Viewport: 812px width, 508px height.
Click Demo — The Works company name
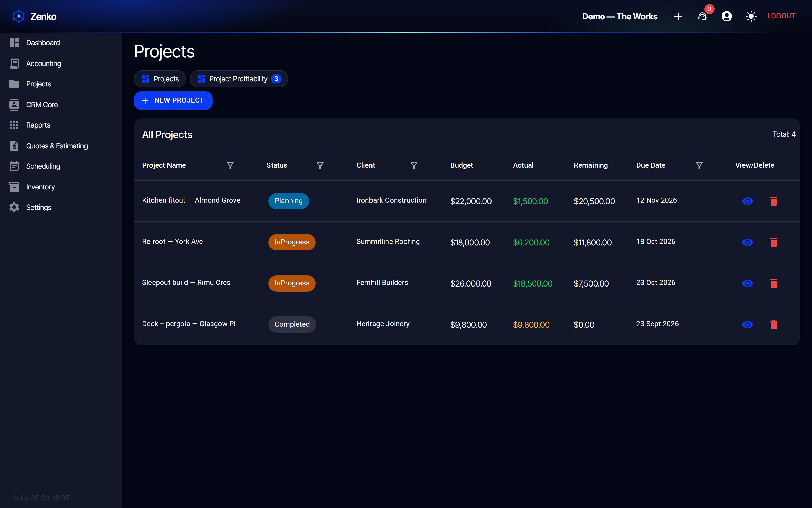620,16
